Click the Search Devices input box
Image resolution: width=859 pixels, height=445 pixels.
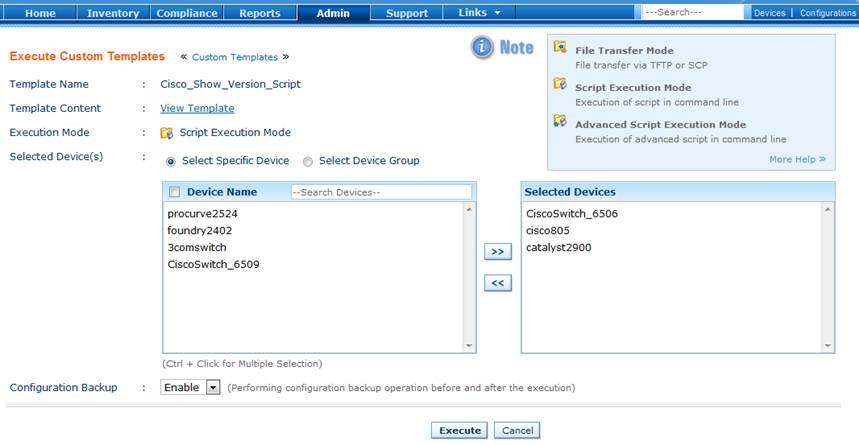pyautogui.click(x=381, y=192)
